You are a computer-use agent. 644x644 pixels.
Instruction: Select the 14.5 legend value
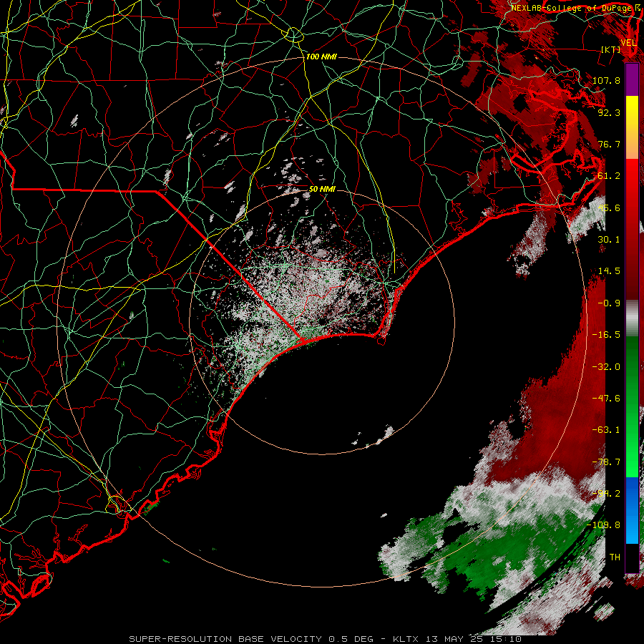click(609, 271)
